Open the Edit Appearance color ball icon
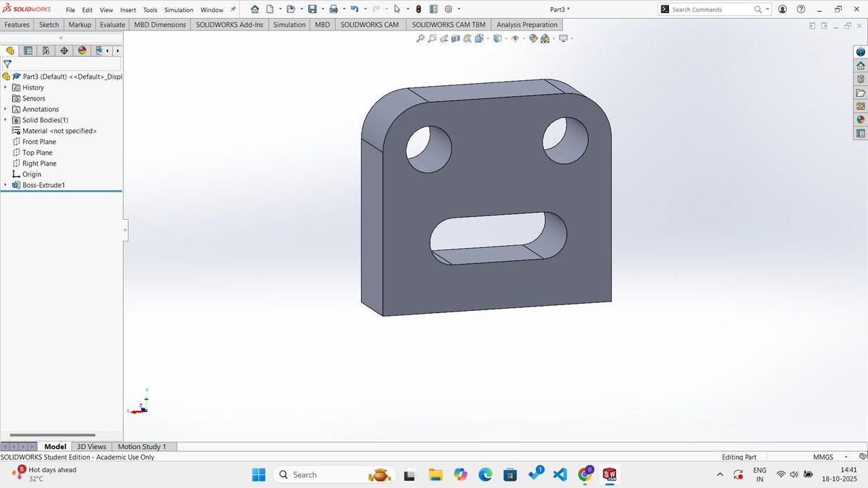The height and width of the screenshot is (488, 868). [x=533, y=38]
